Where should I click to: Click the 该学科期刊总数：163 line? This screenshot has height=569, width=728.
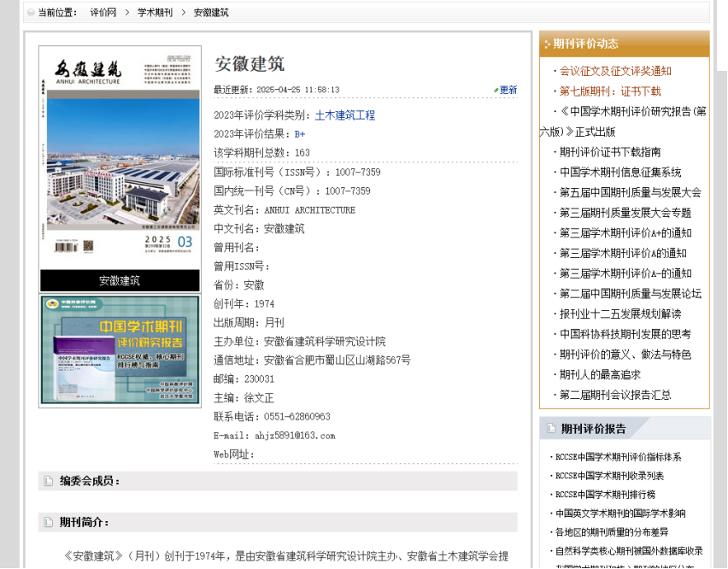(x=261, y=153)
